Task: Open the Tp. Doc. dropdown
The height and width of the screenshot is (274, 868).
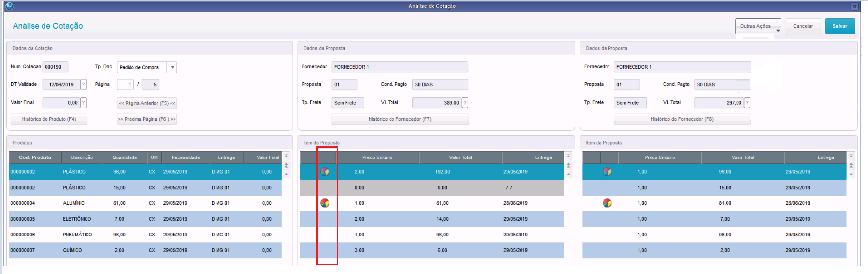Action: coord(172,67)
